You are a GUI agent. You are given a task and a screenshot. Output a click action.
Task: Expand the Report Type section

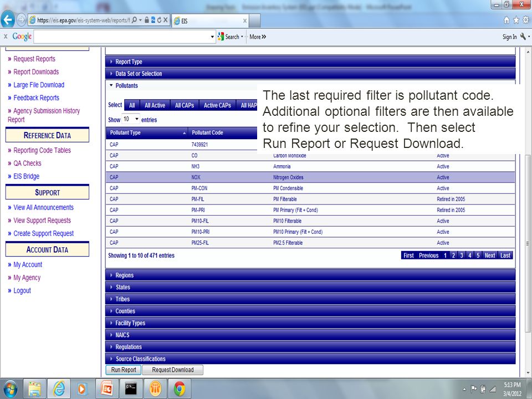pos(310,62)
